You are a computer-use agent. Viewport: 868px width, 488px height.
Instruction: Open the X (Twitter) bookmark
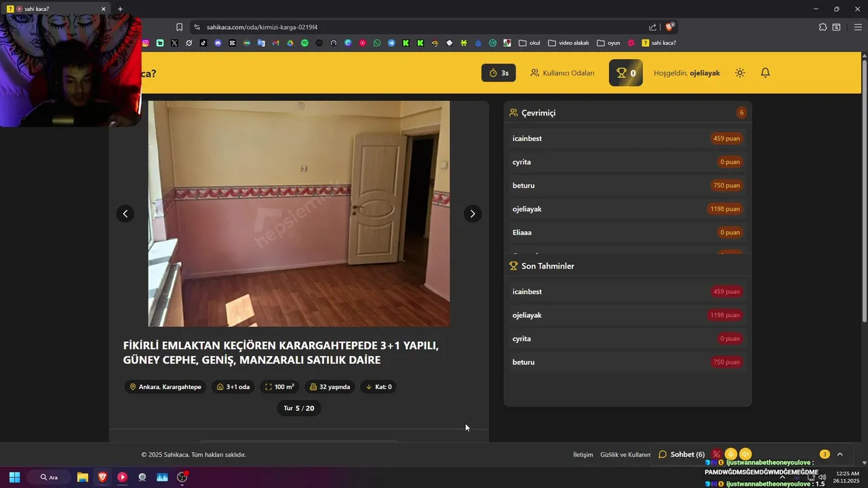point(174,43)
